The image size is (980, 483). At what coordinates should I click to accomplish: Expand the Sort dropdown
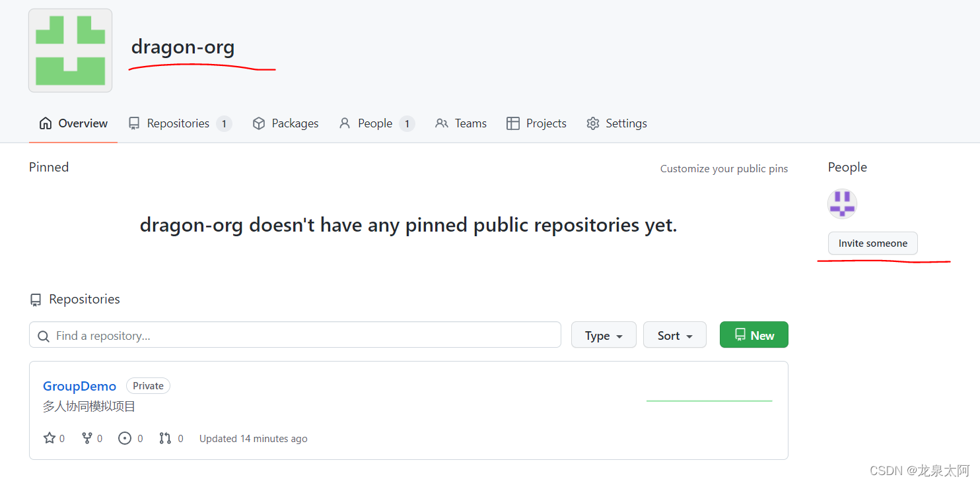[675, 335]
